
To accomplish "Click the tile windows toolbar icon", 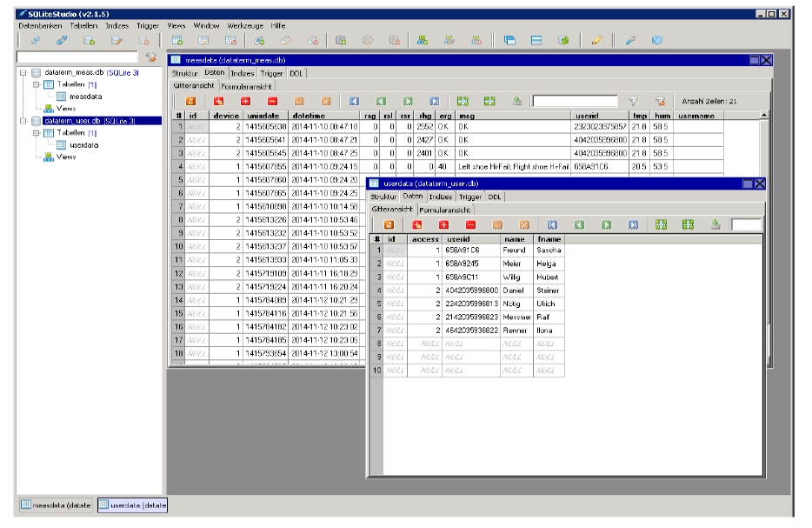I will tap(536, 40).
